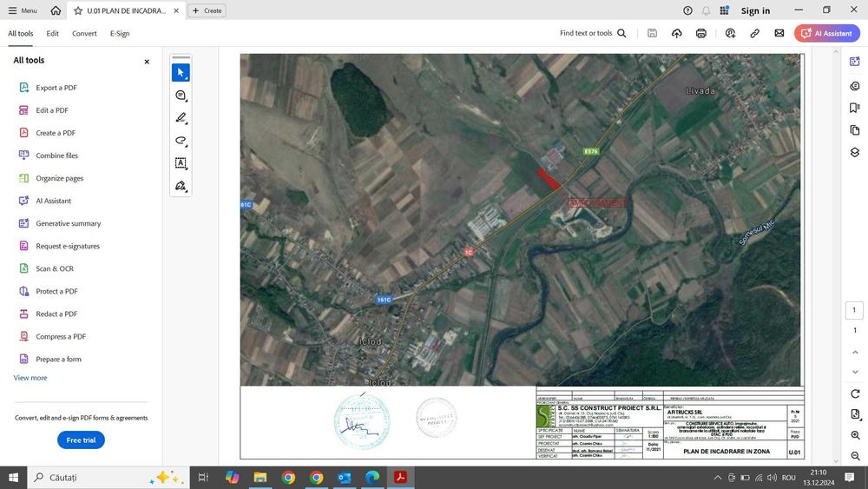Open the Adobe apps grid

[x=724, y=10]
